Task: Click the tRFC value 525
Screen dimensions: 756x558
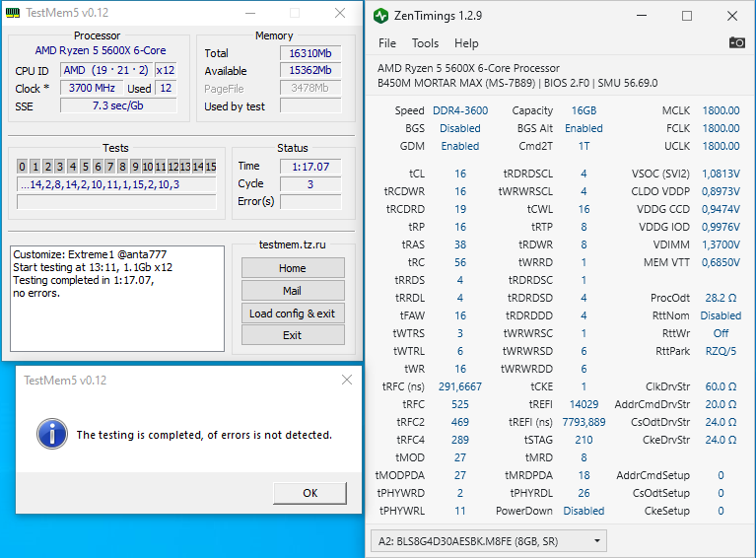Action: point(460,404)
